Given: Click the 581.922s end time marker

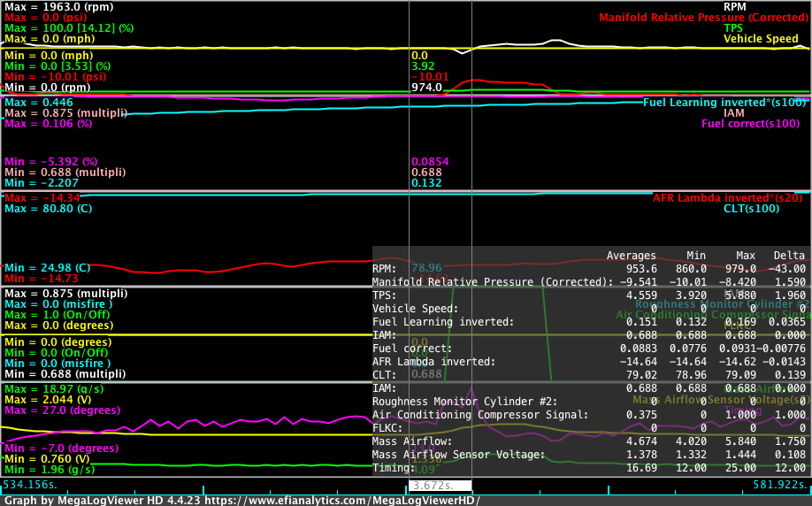Looking at the screenshot, I should coord(780,486).
